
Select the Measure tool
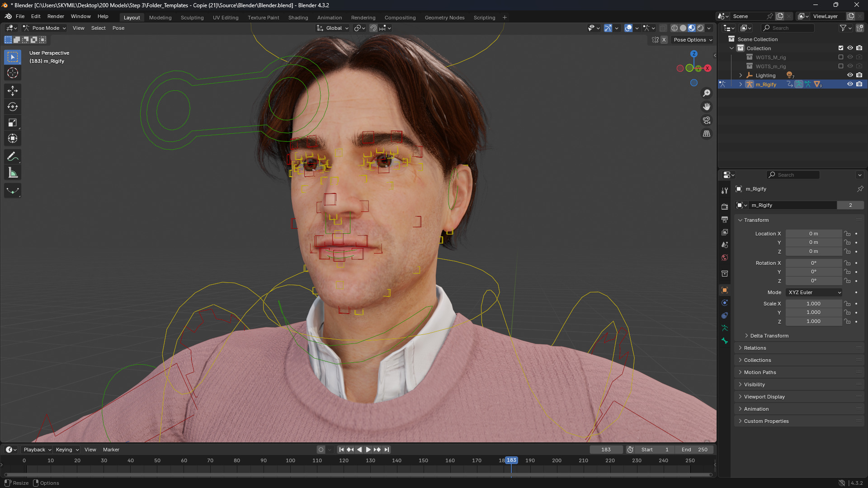pyautogui.click(x=13, y=173)
